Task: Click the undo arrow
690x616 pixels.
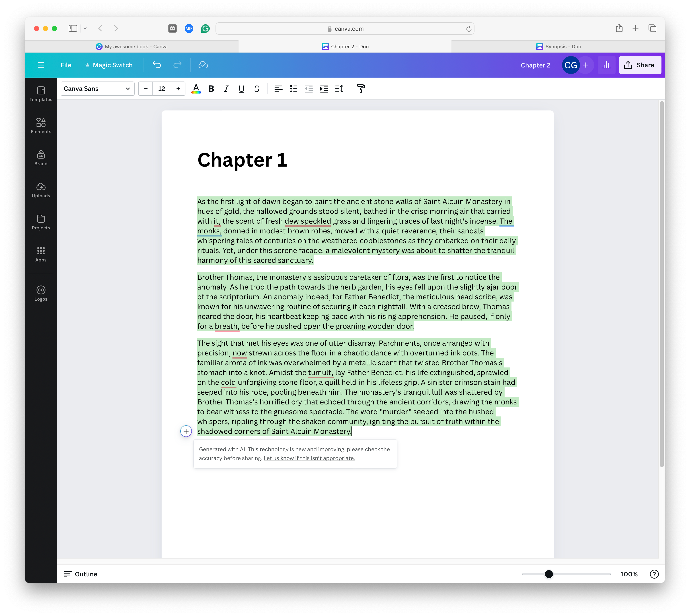Action: [x=156, y=65]
